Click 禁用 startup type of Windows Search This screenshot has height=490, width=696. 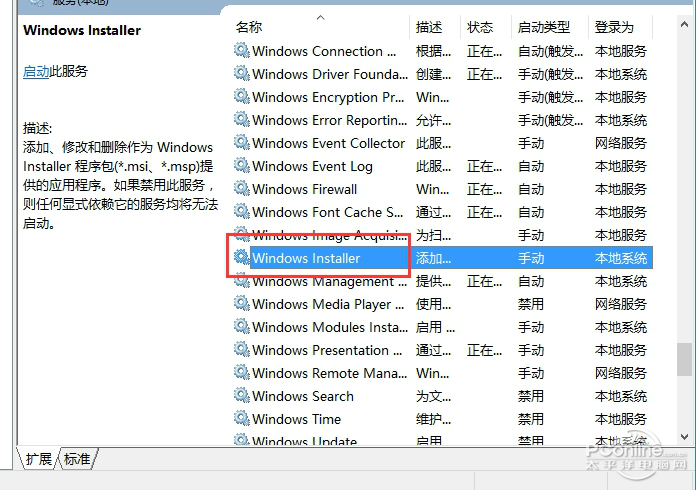pyautogui.click(x=531, y=396)
